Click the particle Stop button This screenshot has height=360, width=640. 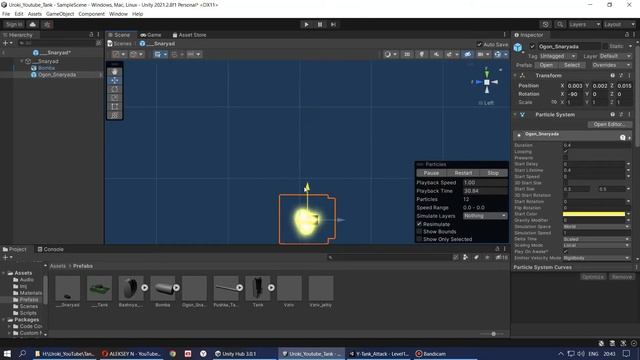(493, 173)
